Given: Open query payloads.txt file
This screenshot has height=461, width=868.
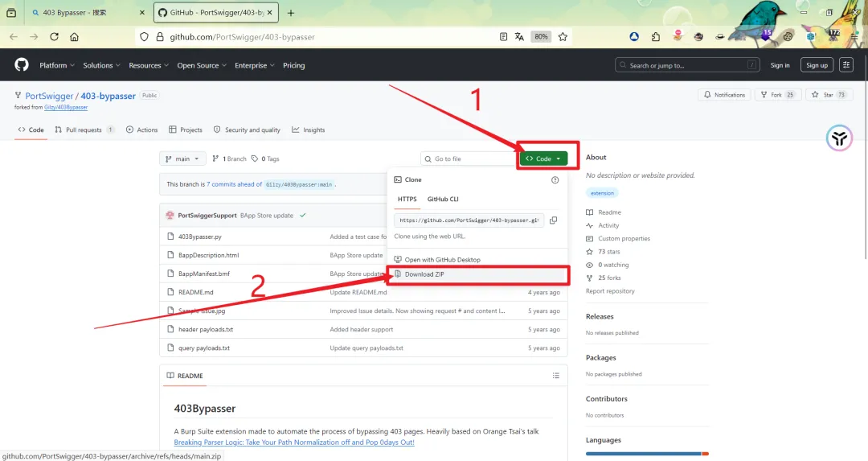Looking at the screenshot, I should point(203,348).
